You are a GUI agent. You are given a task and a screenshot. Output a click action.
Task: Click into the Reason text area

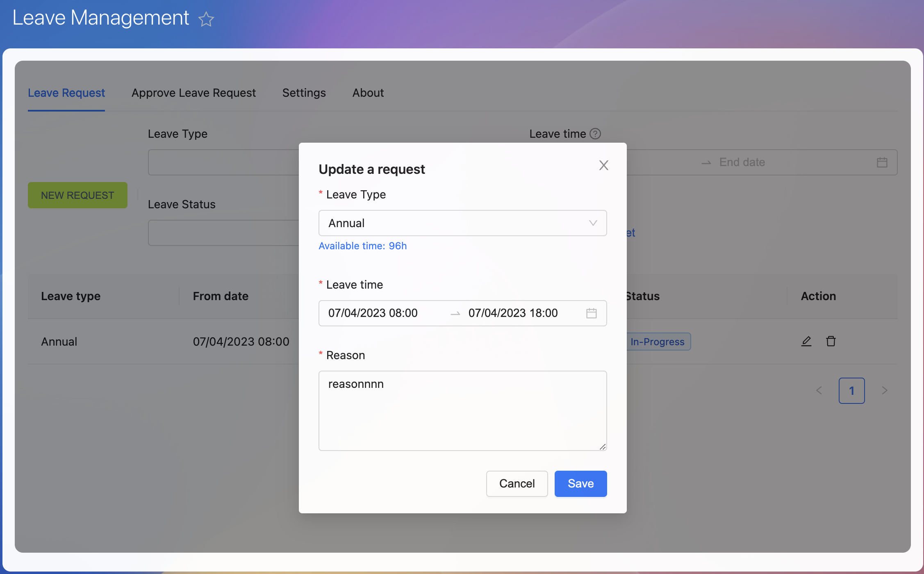462,410
